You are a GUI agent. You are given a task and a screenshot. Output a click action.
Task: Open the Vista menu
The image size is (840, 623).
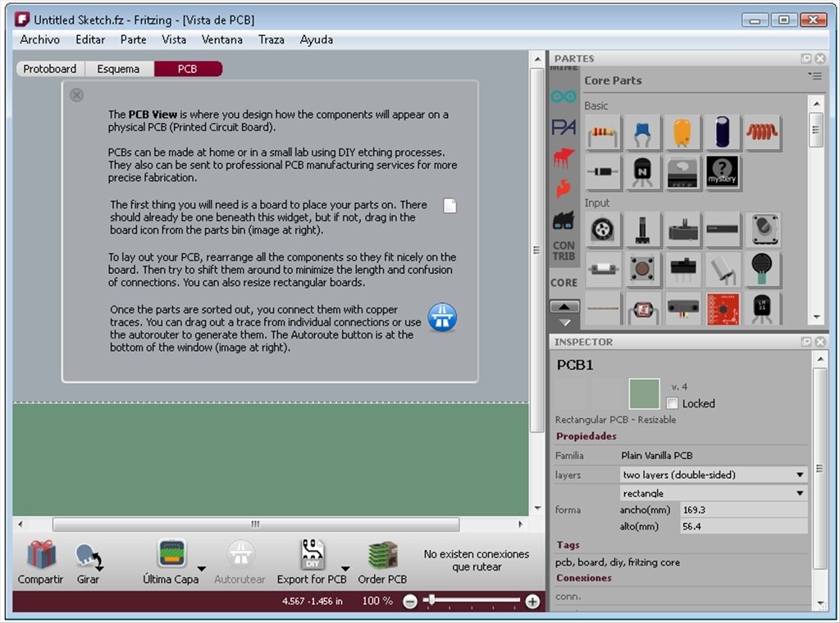tap(174, 39)
